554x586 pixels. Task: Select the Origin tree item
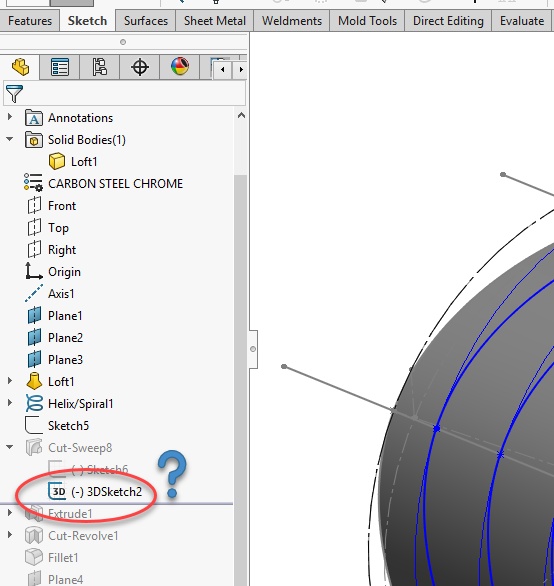[64, 272]
